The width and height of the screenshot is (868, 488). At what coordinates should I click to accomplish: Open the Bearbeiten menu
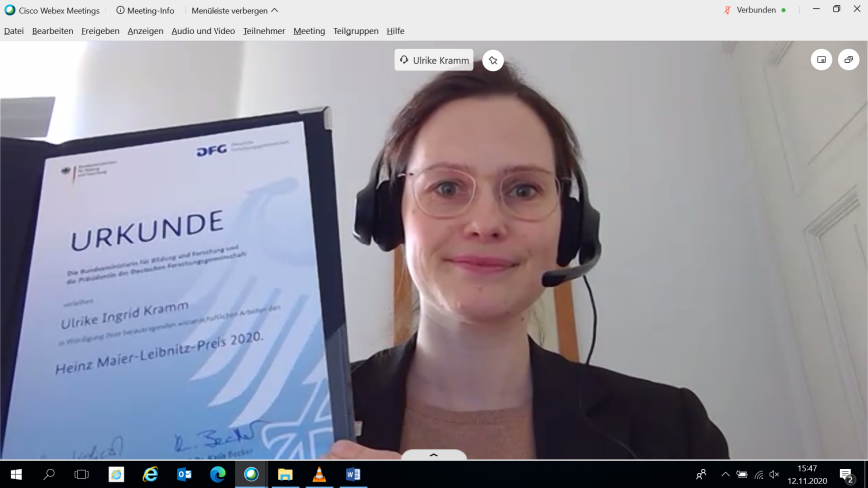(x=53, y=31)
